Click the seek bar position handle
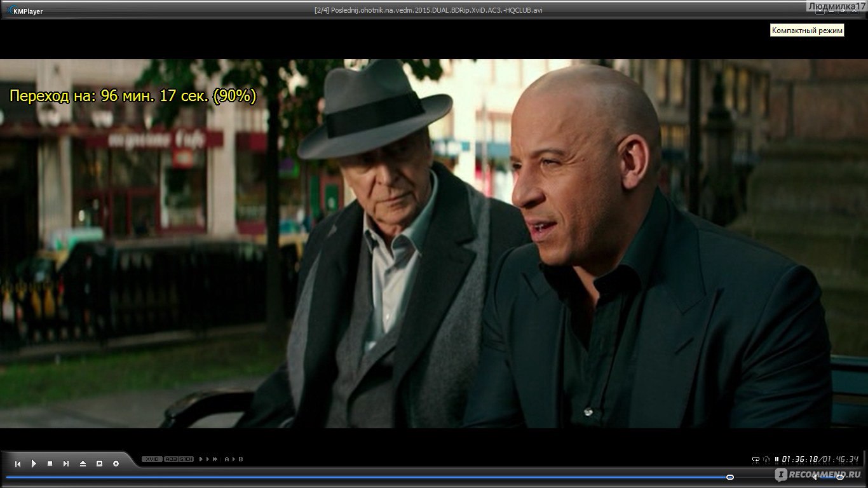The width and height of the screenshot is (868, 488). click(730, 477)
